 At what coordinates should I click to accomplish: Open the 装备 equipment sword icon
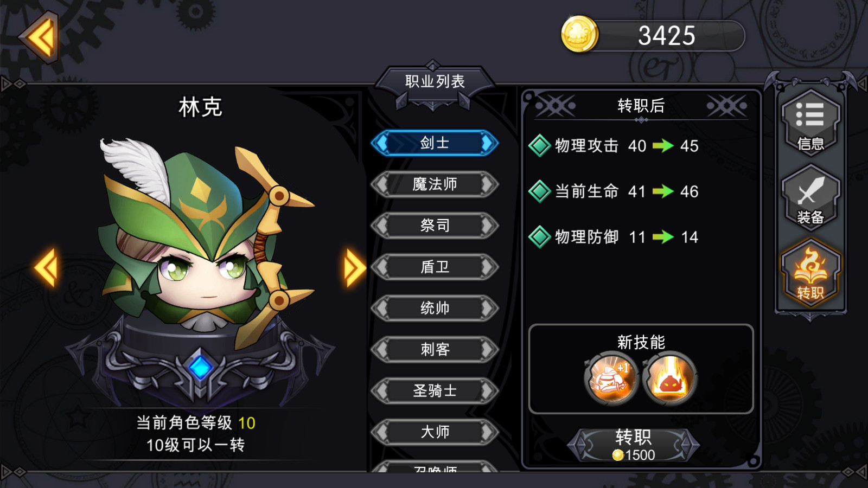pyautogui.click(x=810, y=197)
